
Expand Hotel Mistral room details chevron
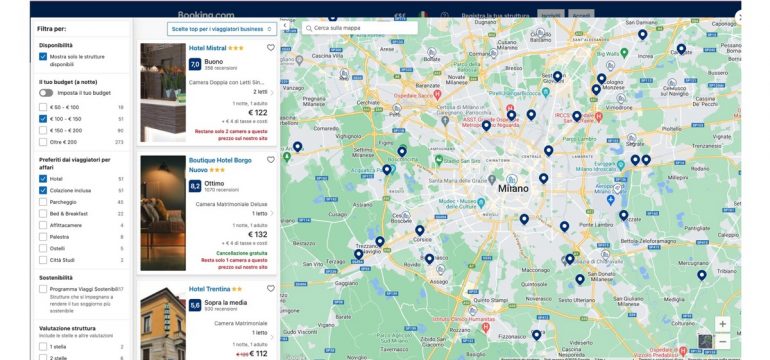(272, 92)
